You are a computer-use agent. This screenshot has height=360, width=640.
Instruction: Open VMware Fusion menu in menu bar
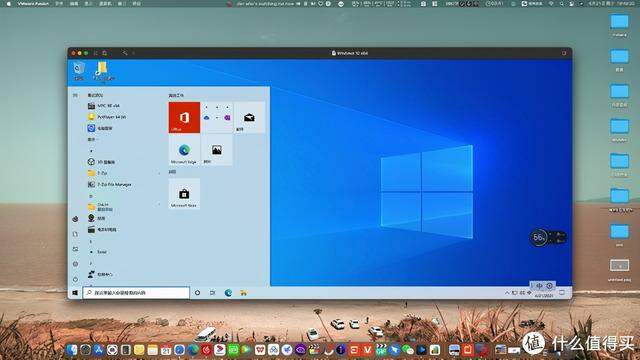click(33, 3)
